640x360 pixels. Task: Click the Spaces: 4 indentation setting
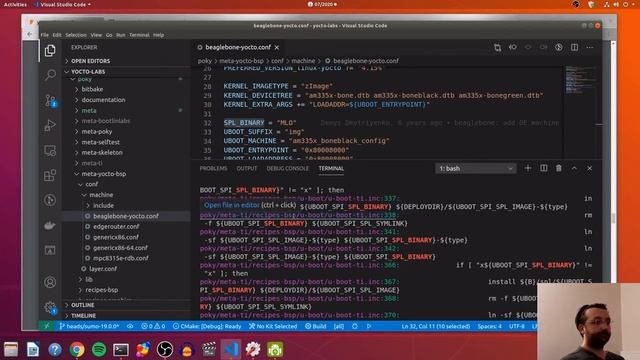[x=489, y=326]
